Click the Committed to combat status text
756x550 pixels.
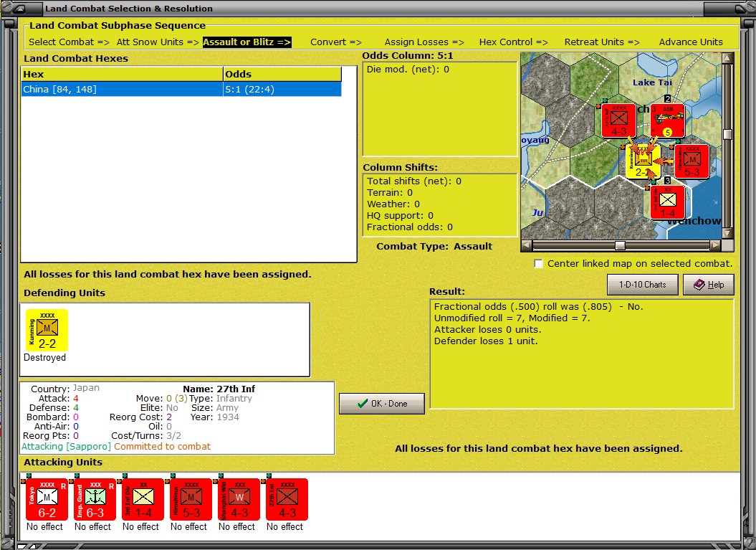tap(163, 446)
